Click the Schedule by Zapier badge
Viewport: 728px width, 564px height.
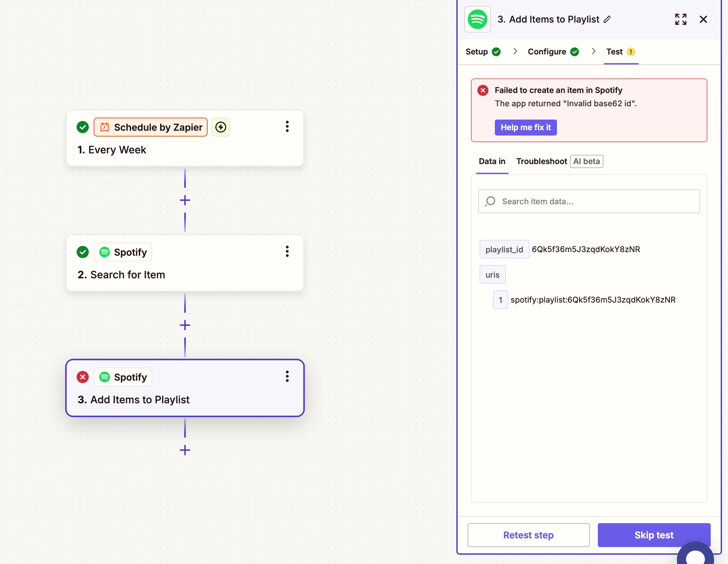[151, 127]
